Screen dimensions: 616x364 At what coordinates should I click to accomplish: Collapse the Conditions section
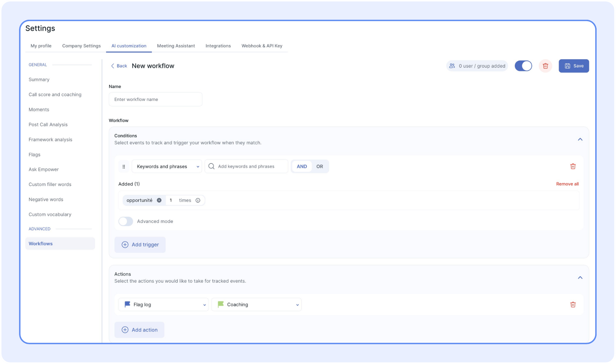coord(580,139)
